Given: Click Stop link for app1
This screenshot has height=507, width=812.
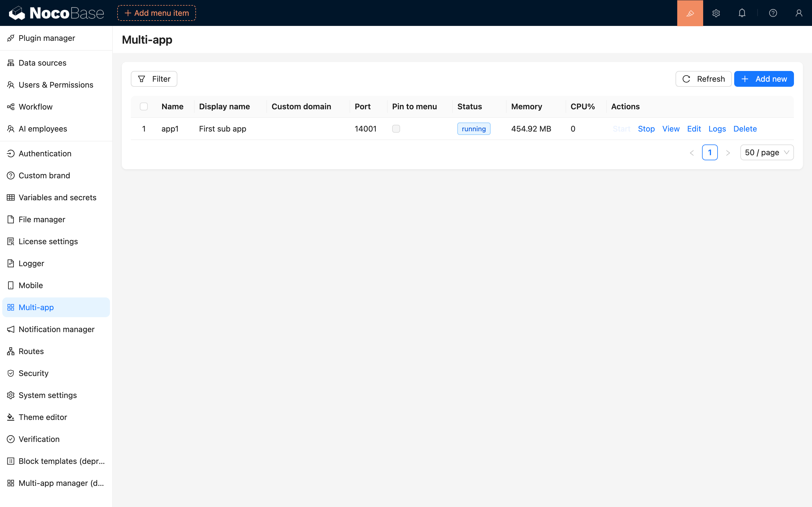Looking at the screenshot, I should pyautogui.click(x=646, y=129).
